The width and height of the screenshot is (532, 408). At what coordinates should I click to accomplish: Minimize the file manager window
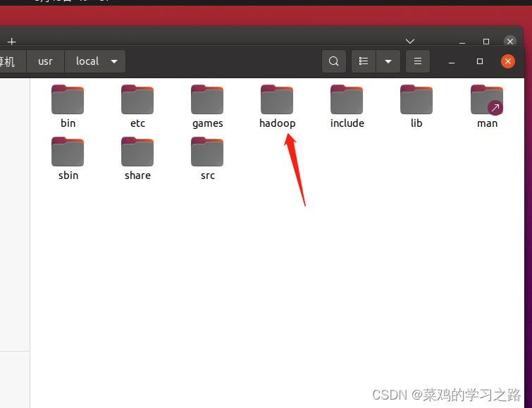tap(452, 61)
